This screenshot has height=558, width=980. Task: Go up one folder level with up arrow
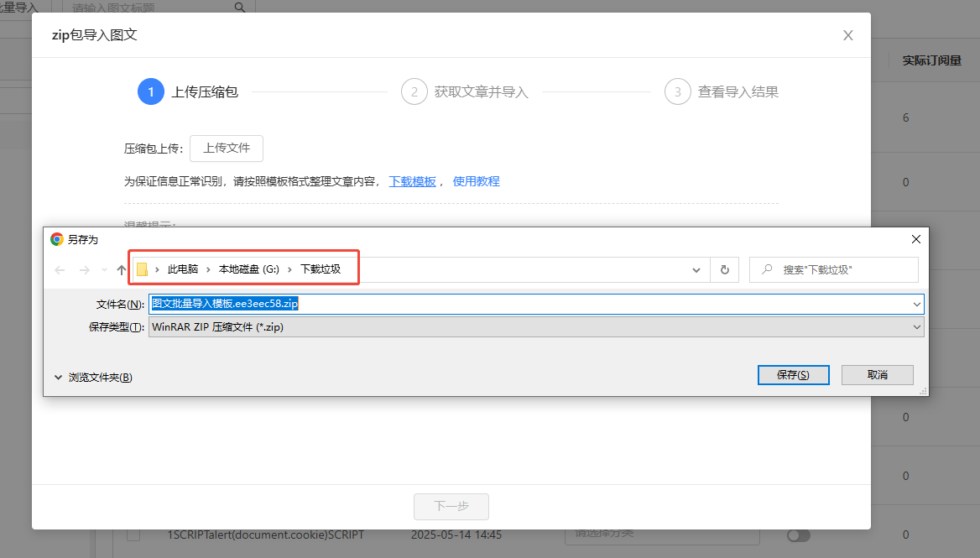(121, 269)
